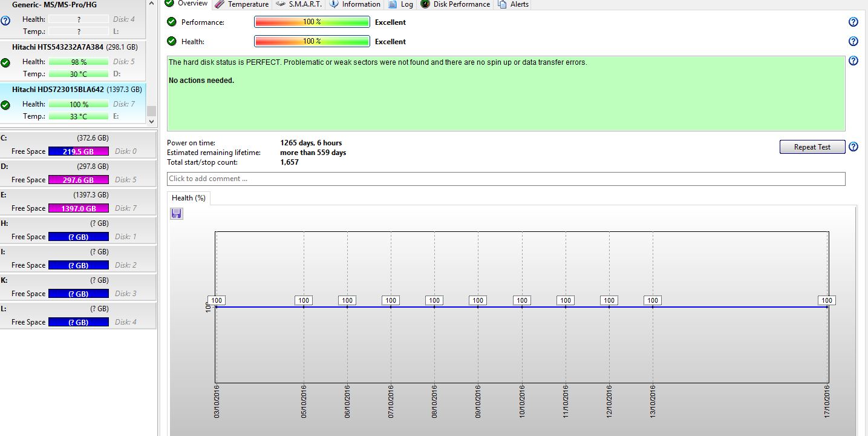Select the E: partition entry on Disk 7

click(78, 202)
